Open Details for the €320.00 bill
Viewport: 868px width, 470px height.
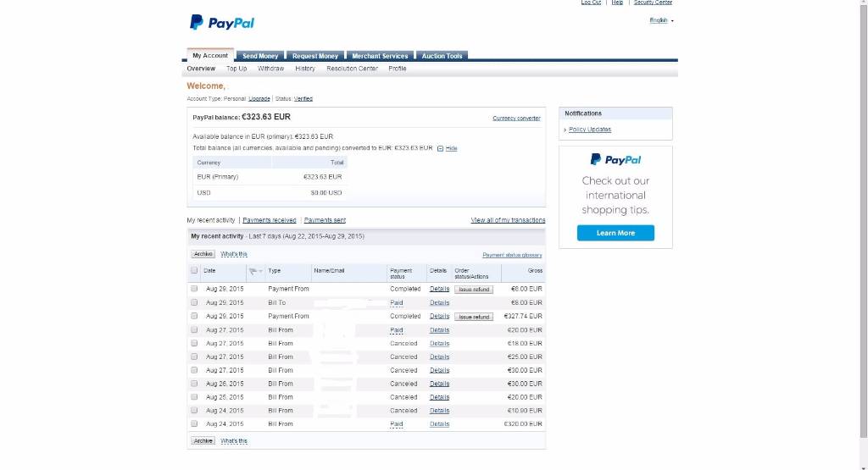(440, 424)
